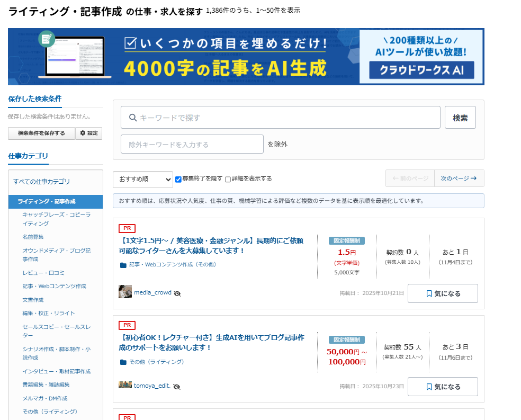Viewport: 521px width, 420px height.
Task: Uncheck the 募集終了を隠す checkbox
Action: [x=178, y=178]
